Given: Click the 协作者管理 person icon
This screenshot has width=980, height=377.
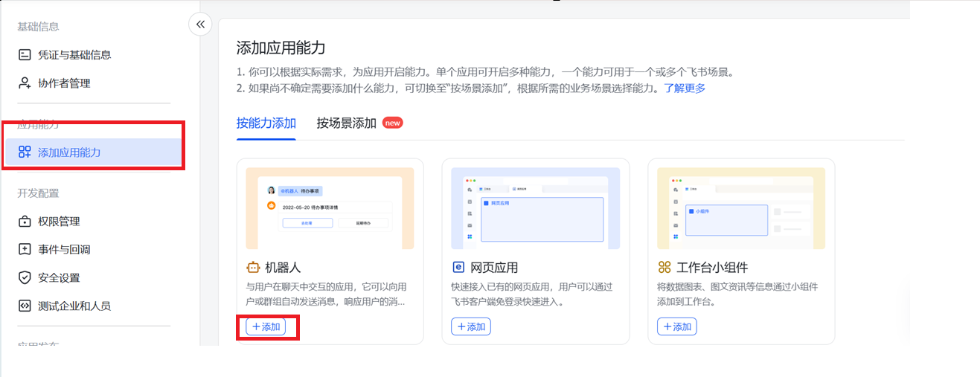Looking at the screenshot, I should [x=25, y=83].
